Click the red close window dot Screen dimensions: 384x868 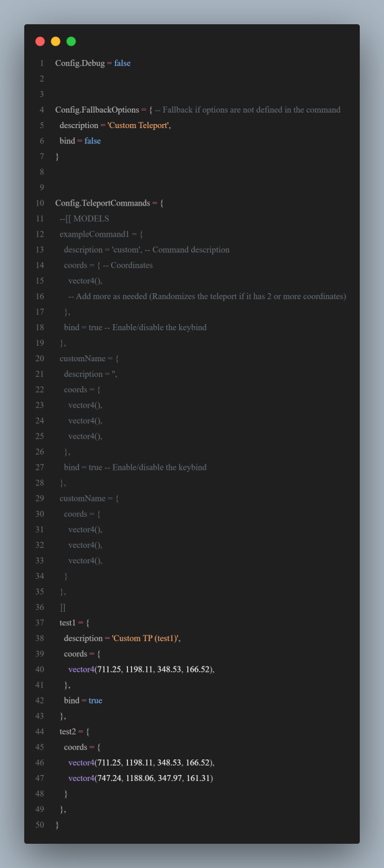40,41
